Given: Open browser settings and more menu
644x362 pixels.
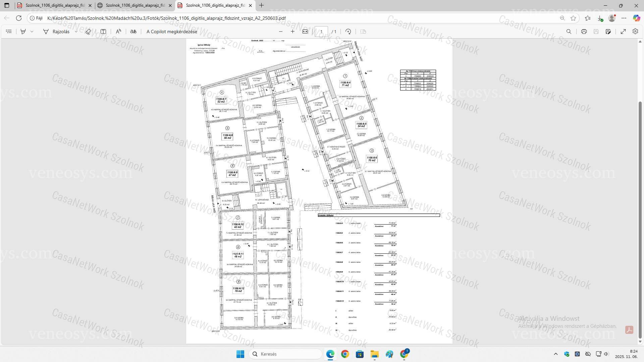Looking at the screenshot, I should tap(624, 18).
